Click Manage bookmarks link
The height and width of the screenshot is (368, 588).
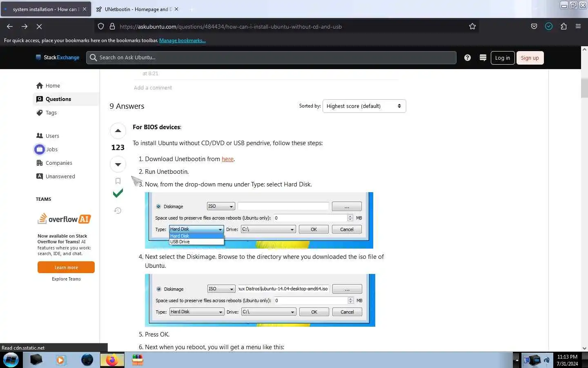click(182, 40)
